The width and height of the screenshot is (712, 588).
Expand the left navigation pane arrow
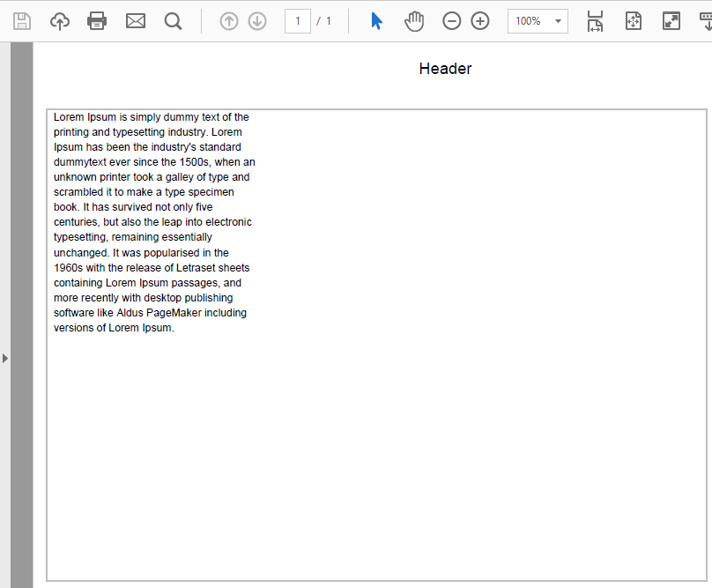click(x=5, y=358)
